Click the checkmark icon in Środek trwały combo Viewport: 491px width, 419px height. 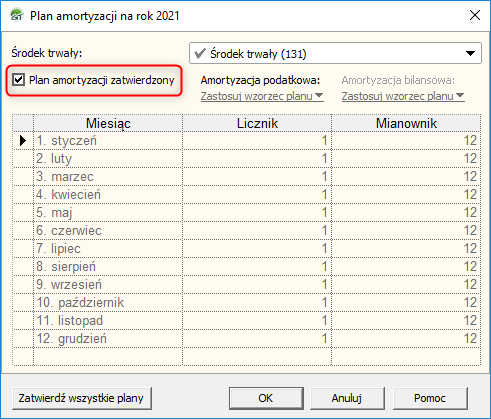pos(200,53)
